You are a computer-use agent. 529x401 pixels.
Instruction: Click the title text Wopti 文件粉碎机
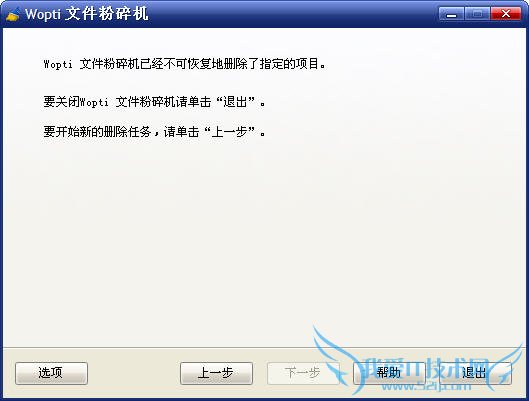pos(87,14)
